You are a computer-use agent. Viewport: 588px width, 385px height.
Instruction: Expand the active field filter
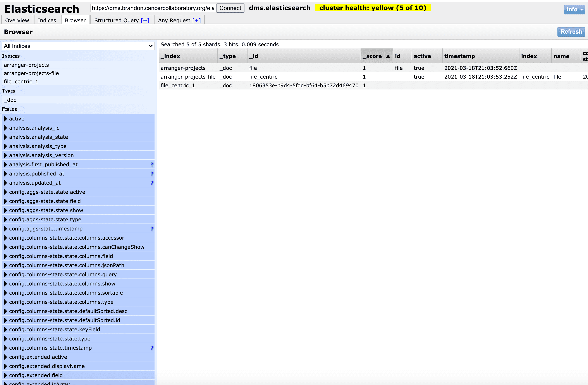(x=5, y=119)
